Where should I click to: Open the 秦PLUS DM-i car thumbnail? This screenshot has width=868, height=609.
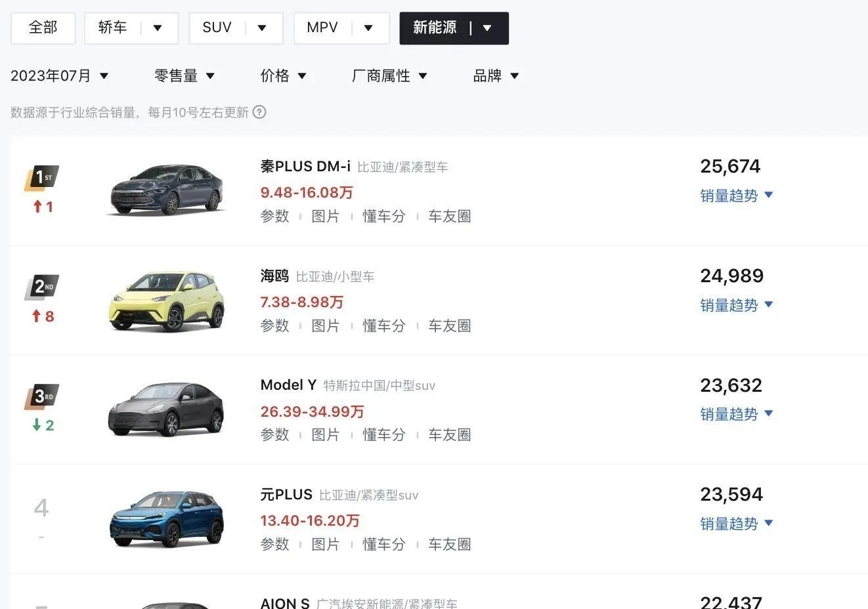166,190
